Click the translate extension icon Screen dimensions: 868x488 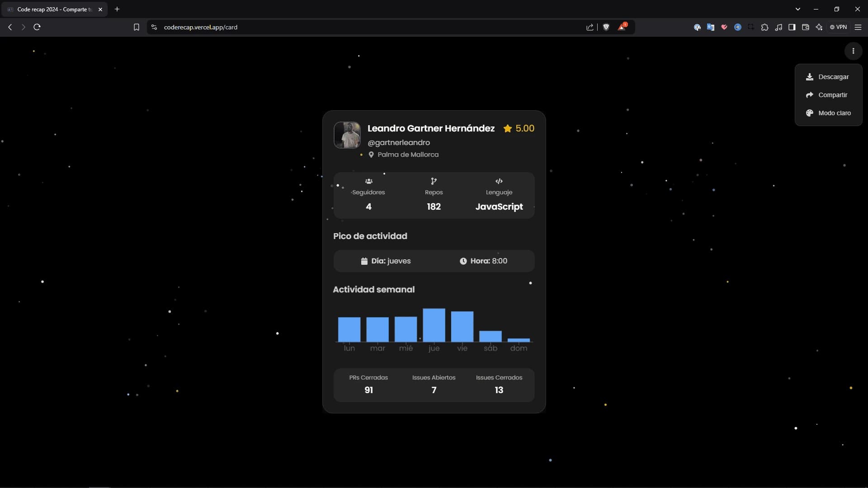point(711,27)
